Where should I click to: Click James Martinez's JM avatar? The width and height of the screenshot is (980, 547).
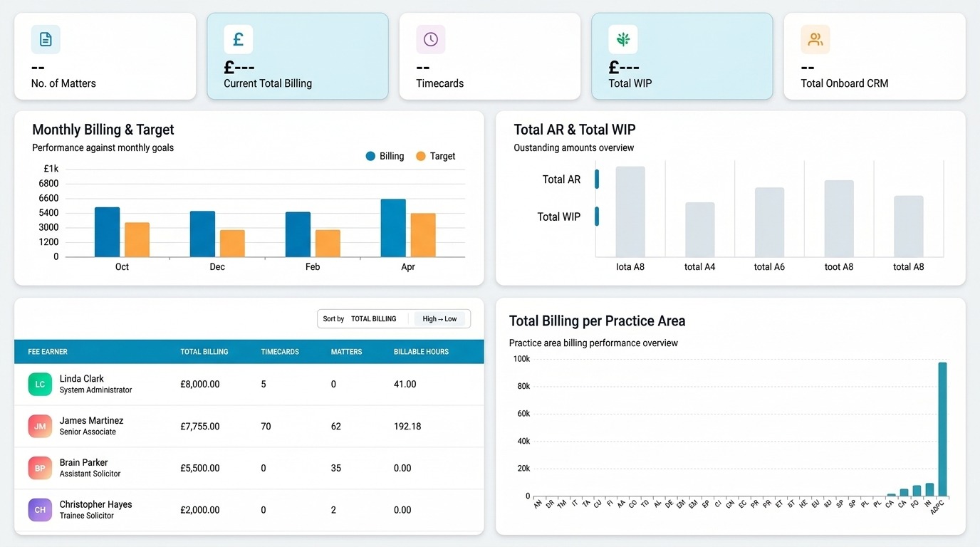[40, 426]
